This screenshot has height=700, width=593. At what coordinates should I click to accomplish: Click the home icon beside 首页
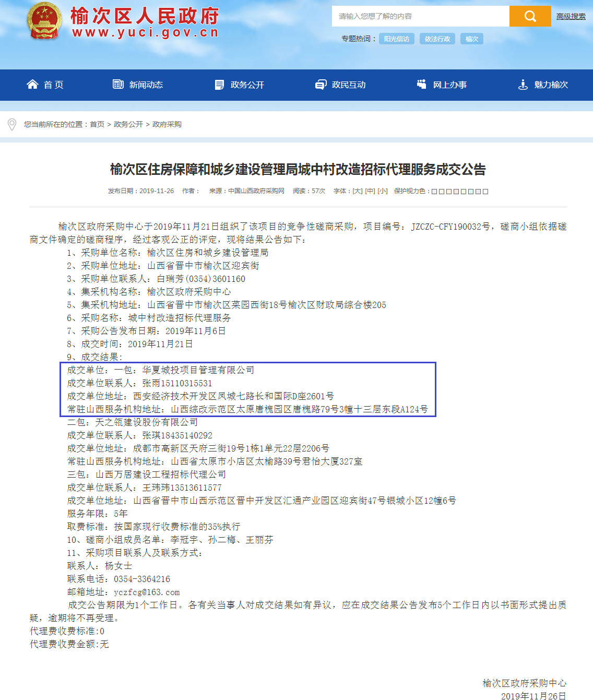32,85
